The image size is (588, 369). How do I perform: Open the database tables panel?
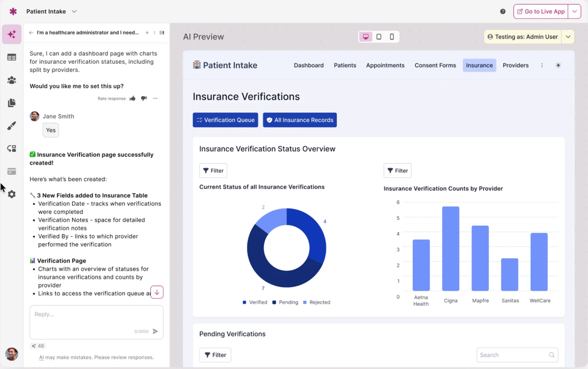(x=11, y=57)
